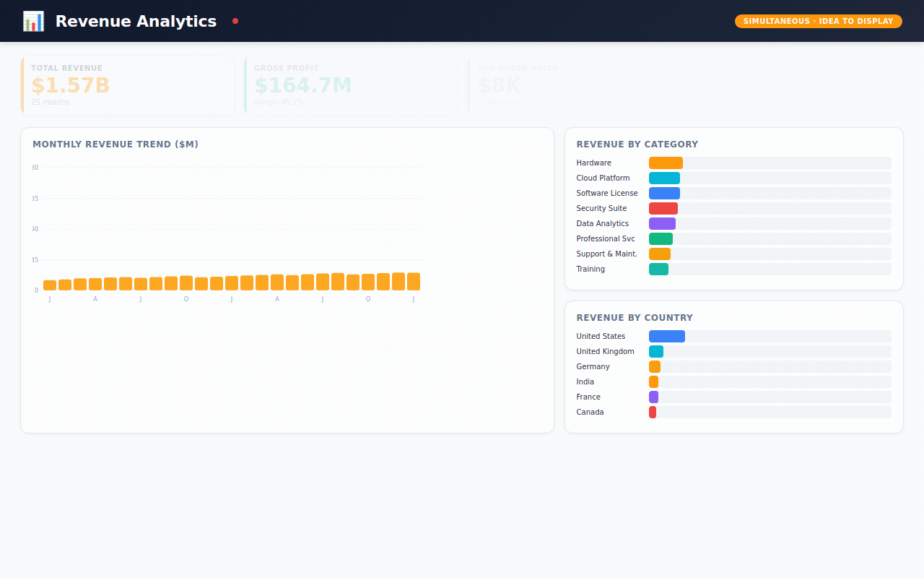The width and height of the screenshot is (924, 578).
Task: Select the Monthly Revenue Trend heading
Action: [115, 144]
